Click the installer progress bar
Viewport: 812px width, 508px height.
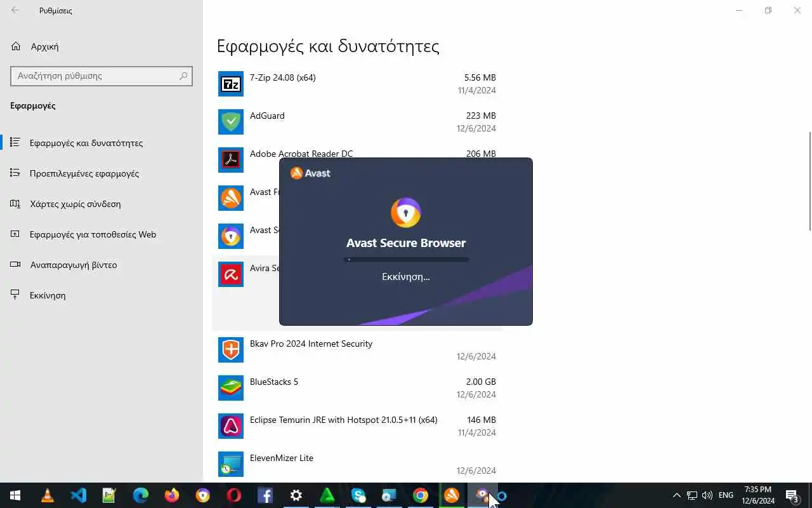click(406, 259)
